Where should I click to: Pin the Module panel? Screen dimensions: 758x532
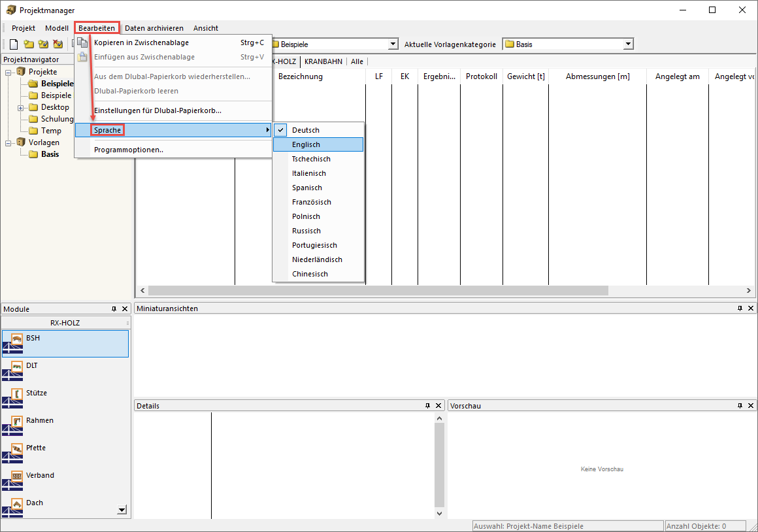pyautogui.click(x=114, y=309)
